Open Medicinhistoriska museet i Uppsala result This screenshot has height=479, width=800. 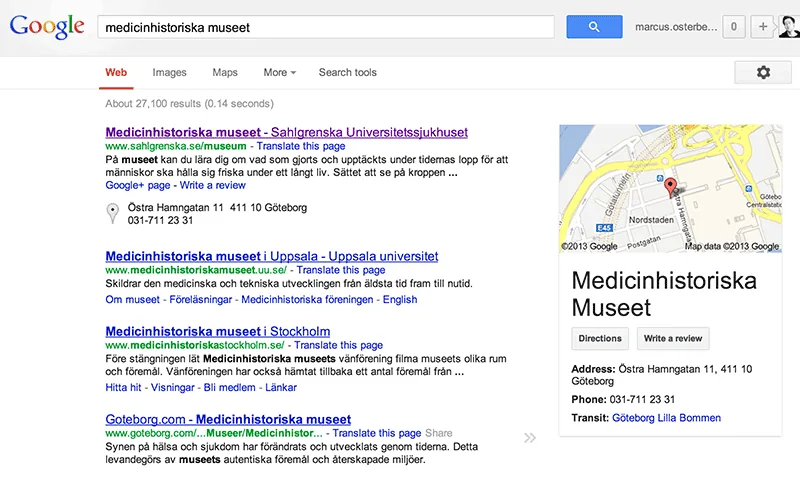pos(272,256)
